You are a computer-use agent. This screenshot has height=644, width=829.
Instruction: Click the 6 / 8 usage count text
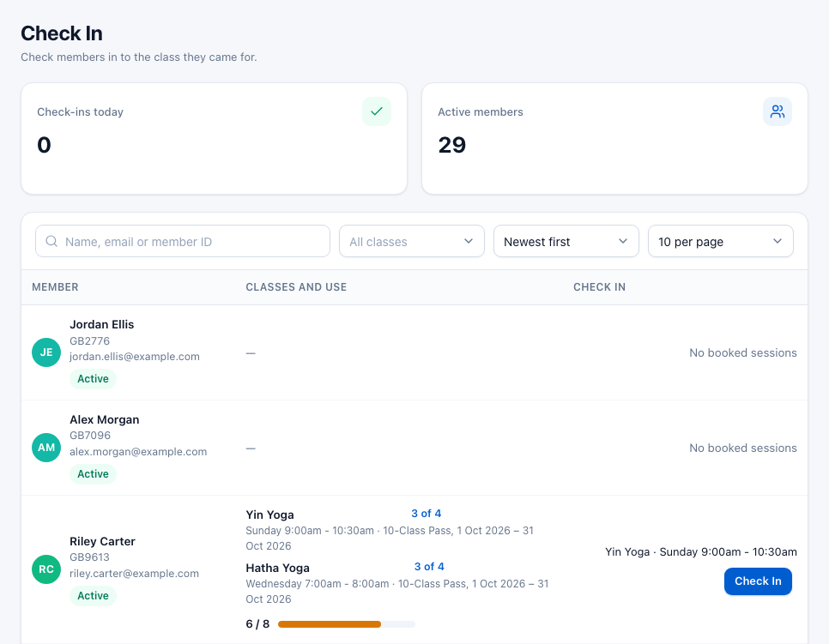pyautogui.click(x=257, y=624)
